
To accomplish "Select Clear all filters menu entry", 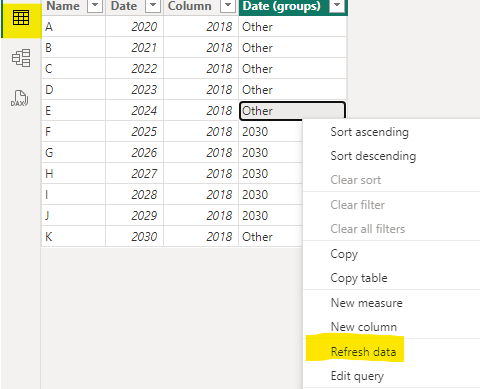I will coord(367,229).
